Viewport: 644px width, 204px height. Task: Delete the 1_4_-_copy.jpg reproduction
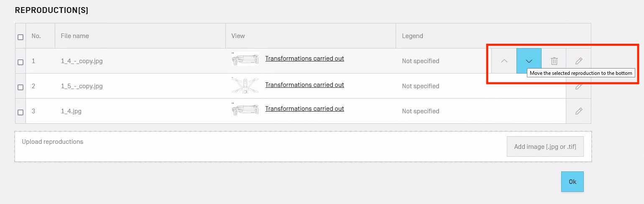coord(554,61)
